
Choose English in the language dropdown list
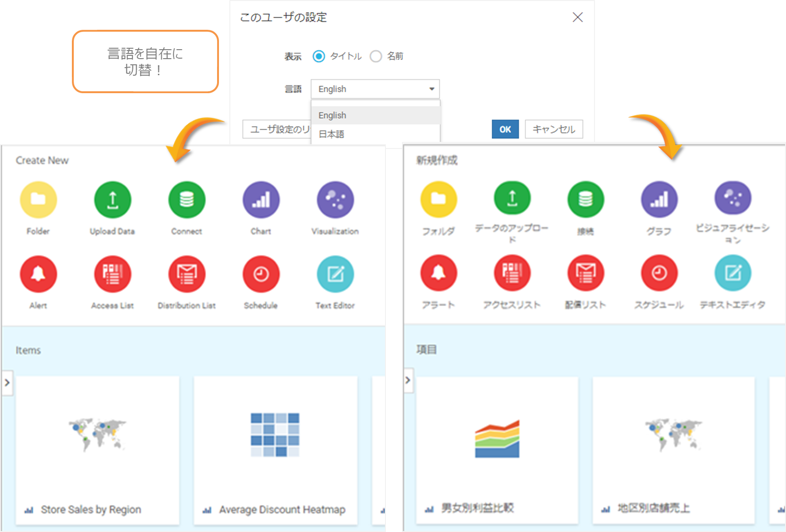point(332,115)
